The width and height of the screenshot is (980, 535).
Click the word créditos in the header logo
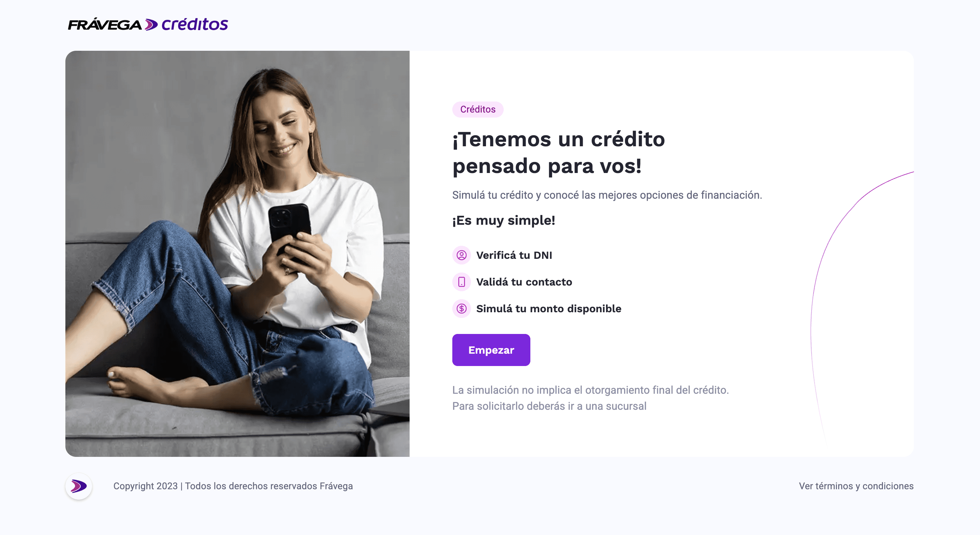click(x=195, y=24)
